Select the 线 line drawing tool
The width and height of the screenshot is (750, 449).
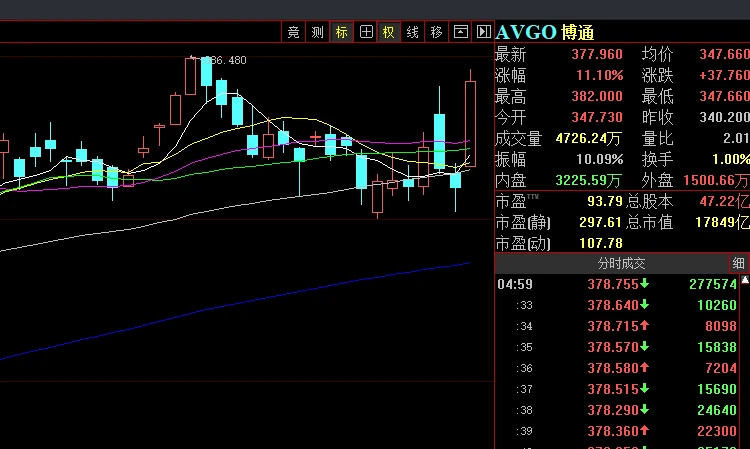(412, 32)
